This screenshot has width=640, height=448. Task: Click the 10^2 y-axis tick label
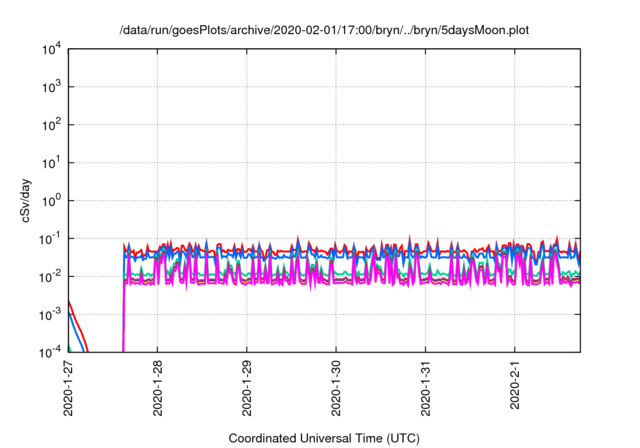(51, 125)
